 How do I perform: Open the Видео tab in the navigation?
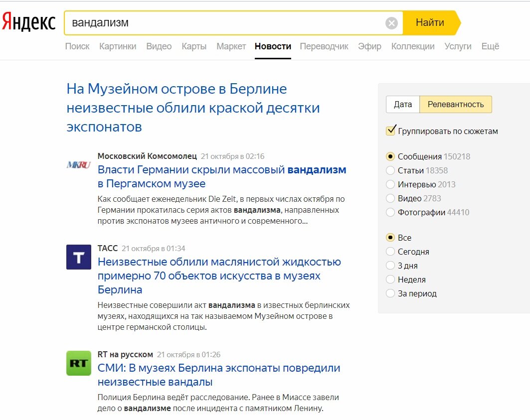159,46
